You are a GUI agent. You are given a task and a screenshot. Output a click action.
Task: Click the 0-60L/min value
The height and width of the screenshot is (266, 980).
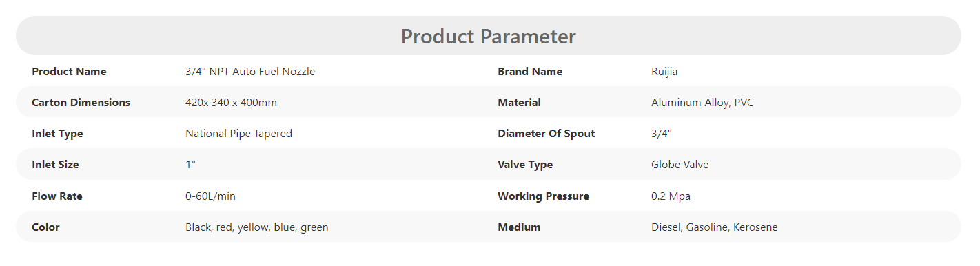point(210,196)
